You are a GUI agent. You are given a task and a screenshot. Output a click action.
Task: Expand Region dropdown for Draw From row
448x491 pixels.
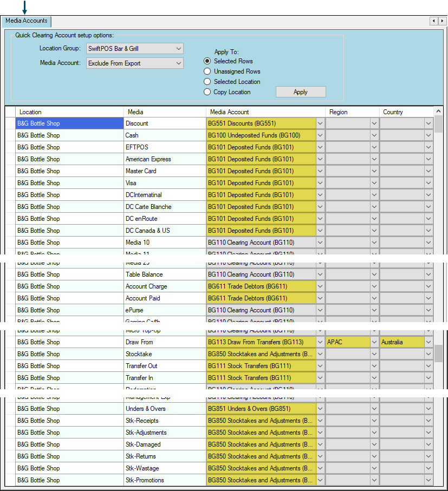coord(374,342)
